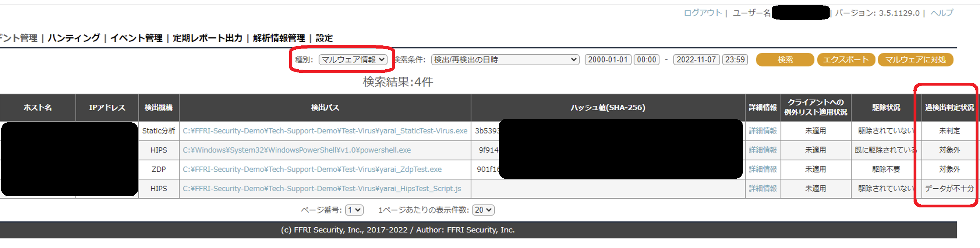Viewport: 980px width, 248px height.
Task: Click the マルウェアに対処 button
Action: click(x=915, y=60)
